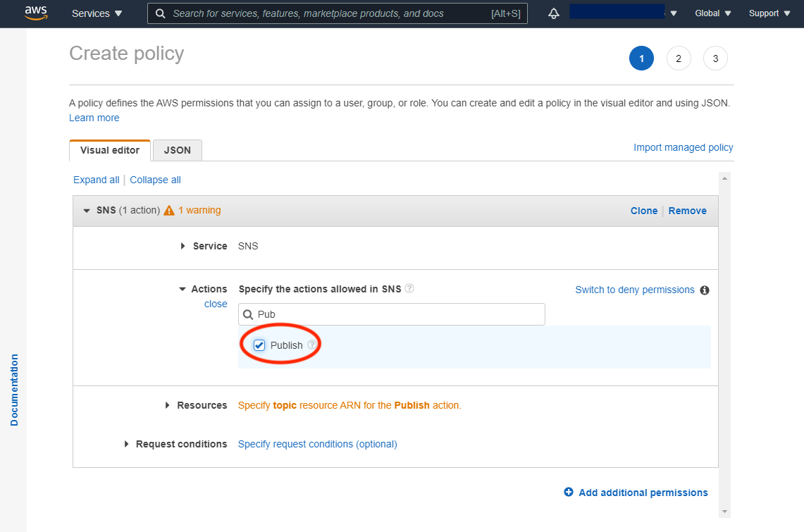Viewport: 804px width, 532px height.
Task: Focus the actions filter field containing 'Pub'
Action: click(x=392, y=314)
